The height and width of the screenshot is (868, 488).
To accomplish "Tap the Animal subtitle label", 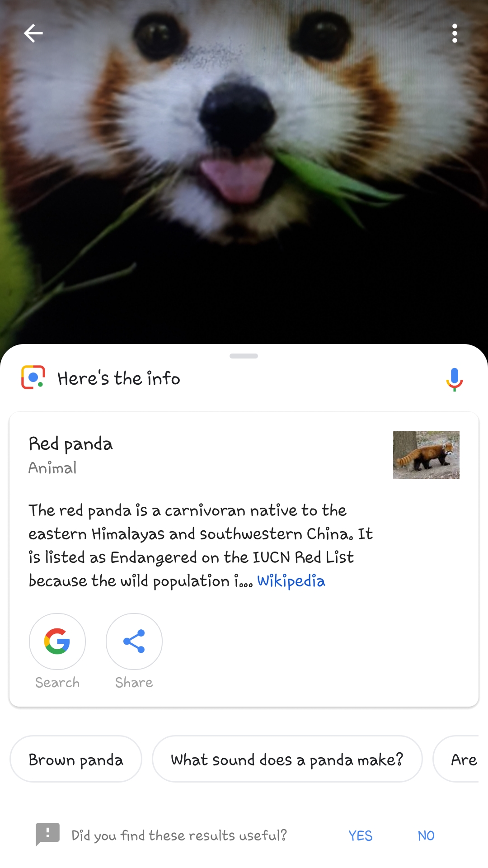I will (x=52, y=468).
